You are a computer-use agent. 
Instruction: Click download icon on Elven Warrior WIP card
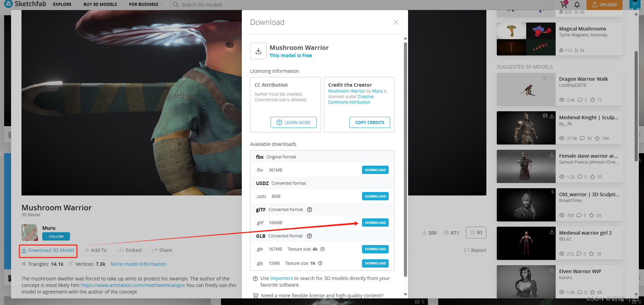point(552,270)
